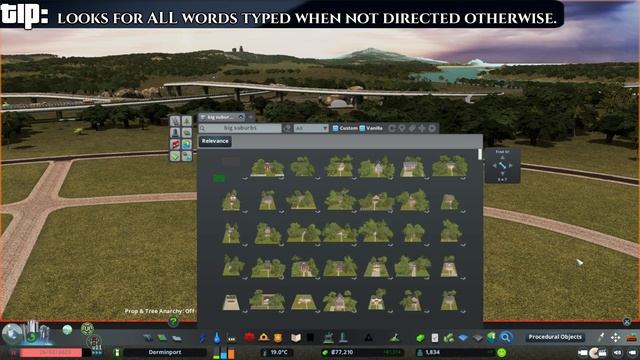Click the city name Derminport
640x360 pixels.
165,352
